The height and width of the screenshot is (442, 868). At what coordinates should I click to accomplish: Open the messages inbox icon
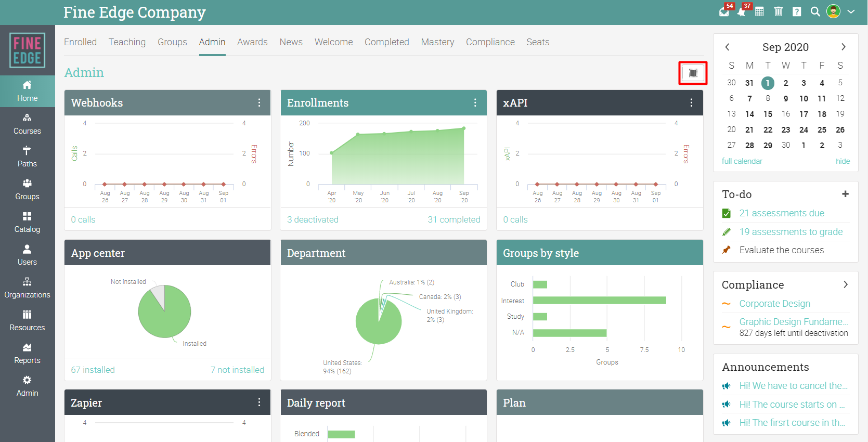click(724, 11)
